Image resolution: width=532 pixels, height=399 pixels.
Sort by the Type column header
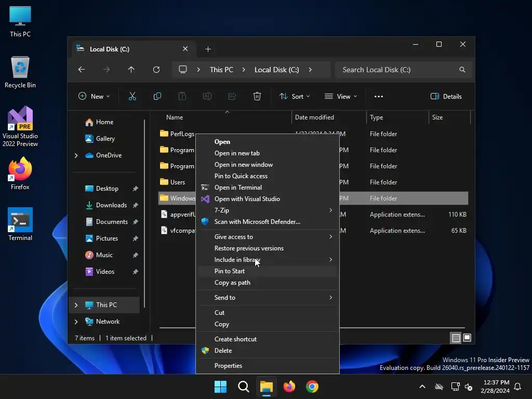click(397, 117)
